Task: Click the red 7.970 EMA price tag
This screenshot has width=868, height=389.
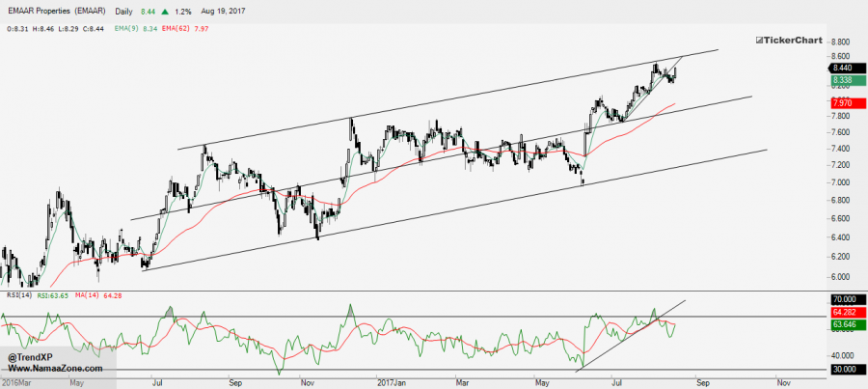Action: tap(847, 102)
